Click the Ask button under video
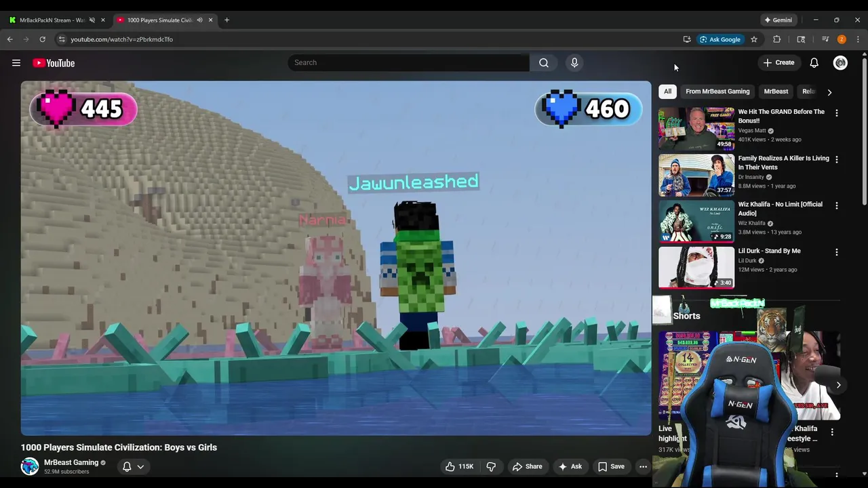 [x=570, y=466]
